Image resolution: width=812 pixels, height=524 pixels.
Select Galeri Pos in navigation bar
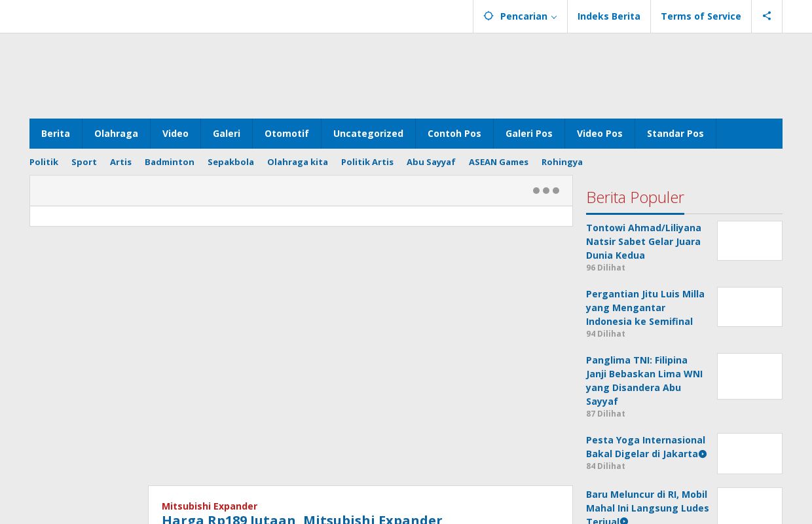528,134
